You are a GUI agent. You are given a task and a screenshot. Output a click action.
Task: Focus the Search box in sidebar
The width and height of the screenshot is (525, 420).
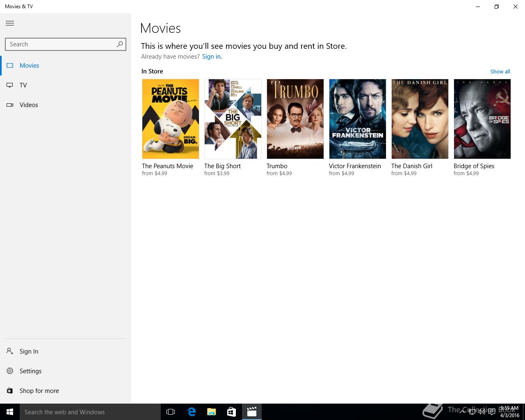[x=66, y=44]
